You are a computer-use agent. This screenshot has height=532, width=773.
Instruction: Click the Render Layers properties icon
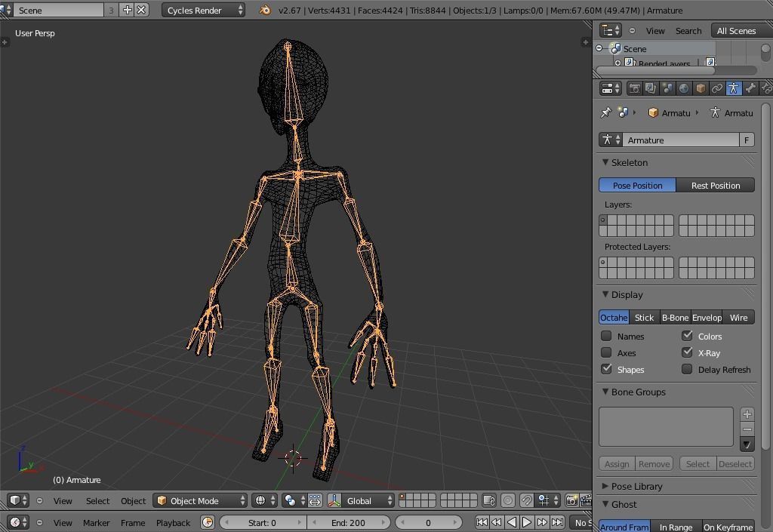[651, 88]
